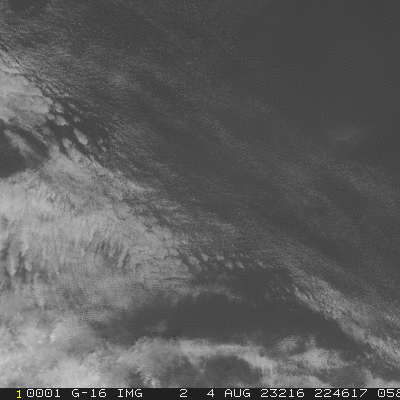Click the band number 2 in footer
The height and width of the screenshot is (400, 400).
(183, 393)
